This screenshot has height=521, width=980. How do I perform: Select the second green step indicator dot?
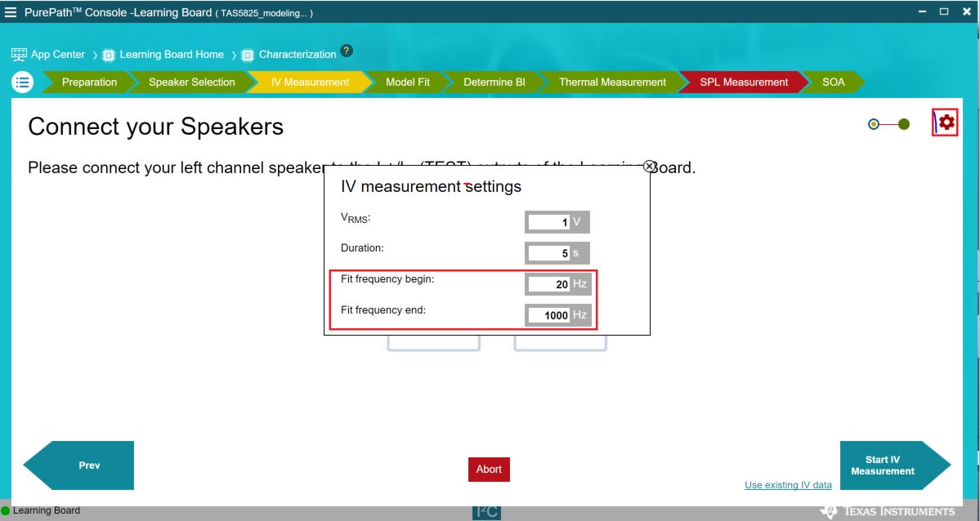(x=904, y=124)
